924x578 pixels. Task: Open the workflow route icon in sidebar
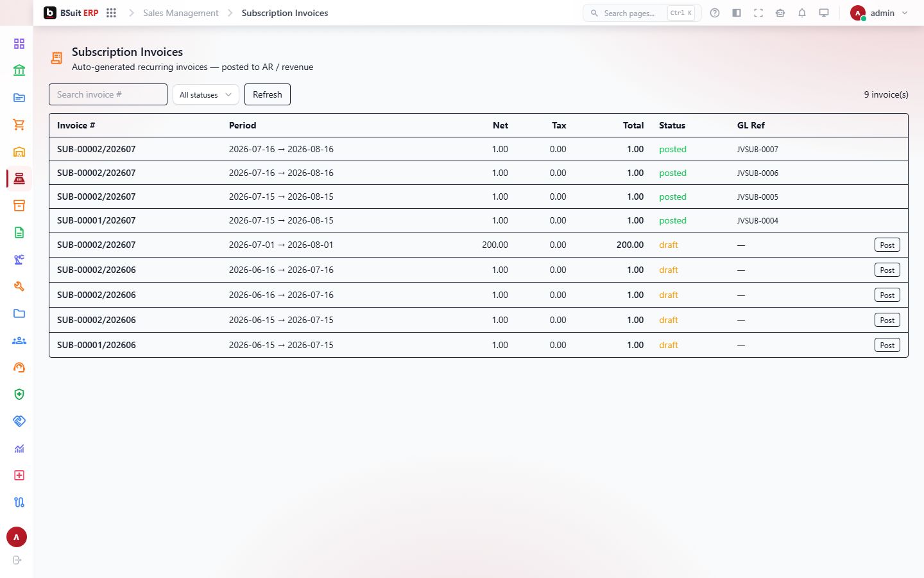click(19, 502)
